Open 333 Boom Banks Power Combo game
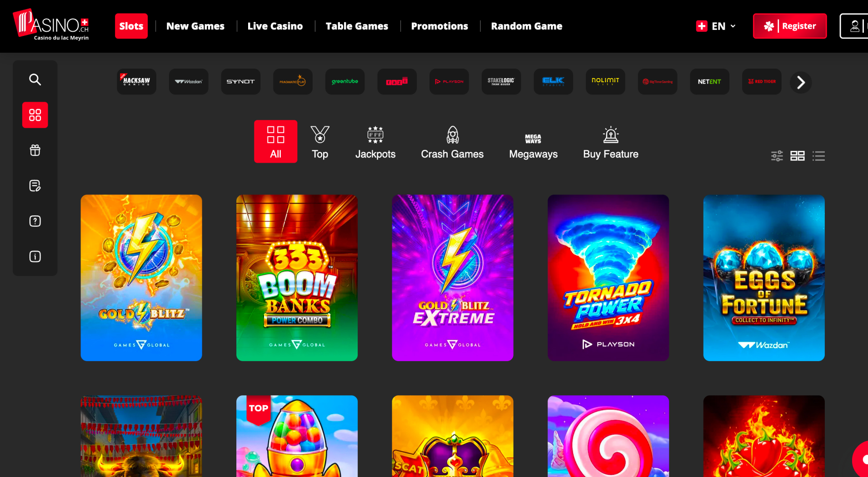The height and width of the screenshot is (477, 868). [x=297, y=278]
